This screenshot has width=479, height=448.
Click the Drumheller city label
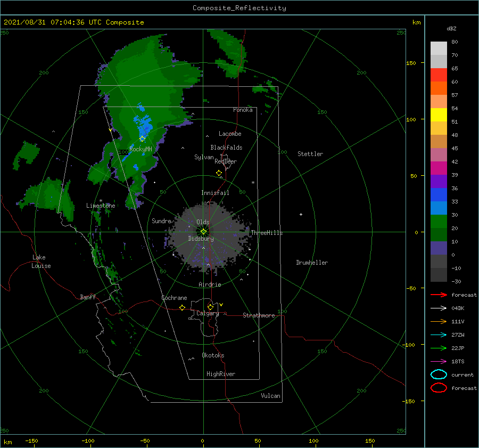pos(312,263)
